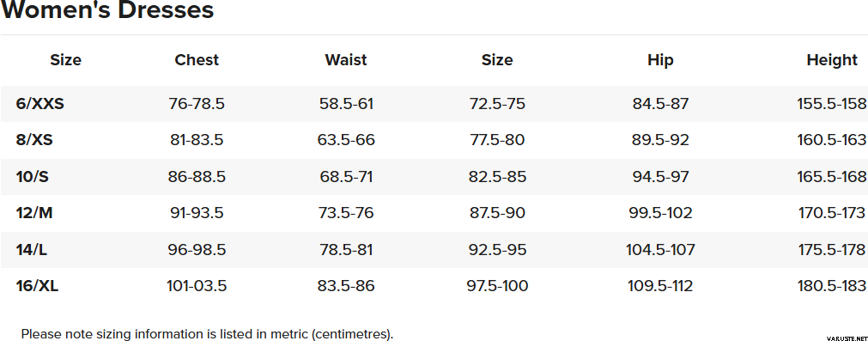Screen dimensions: 868x341
Task: Select waist value 83.5-86
Action: point(346,286)
